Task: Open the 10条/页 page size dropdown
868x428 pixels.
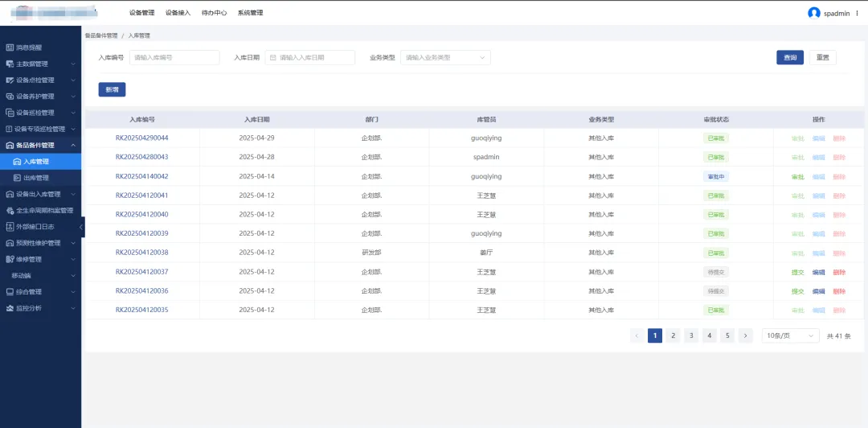Action: click(x=791, y=335)
